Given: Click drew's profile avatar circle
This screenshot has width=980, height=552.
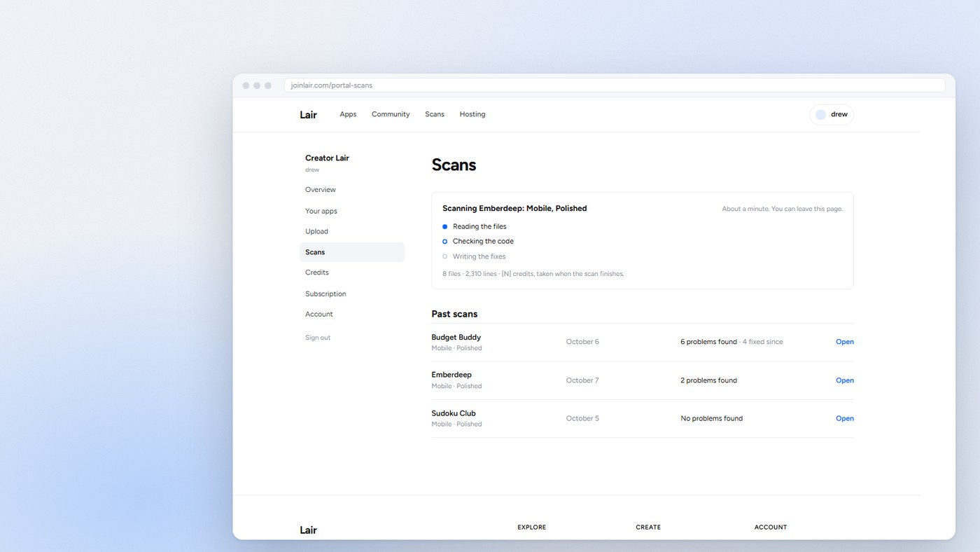Looking at the screenshot, I should 820,115.
